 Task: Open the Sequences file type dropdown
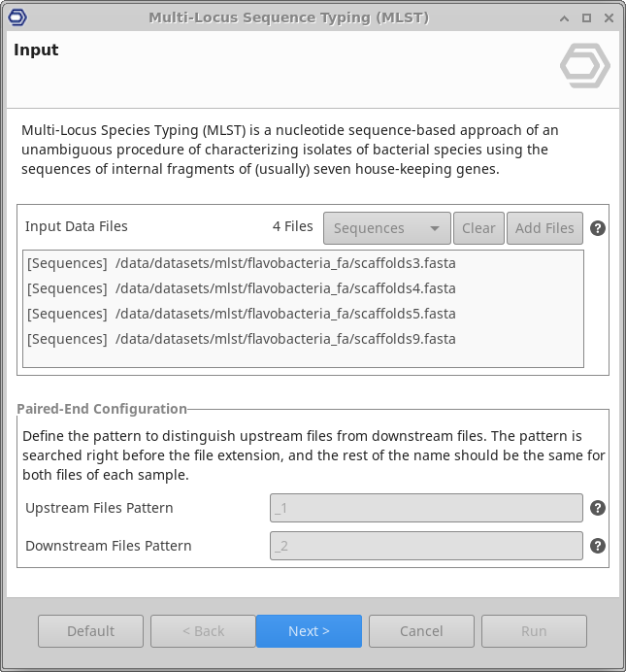click(386, 228)
